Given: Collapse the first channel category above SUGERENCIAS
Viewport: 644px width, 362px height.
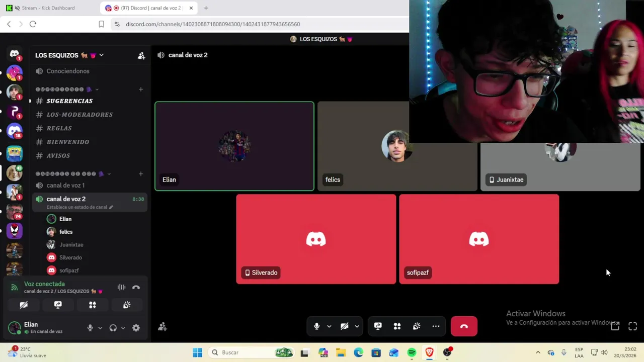Looking at the screenshot, I should tap(66, 89).
